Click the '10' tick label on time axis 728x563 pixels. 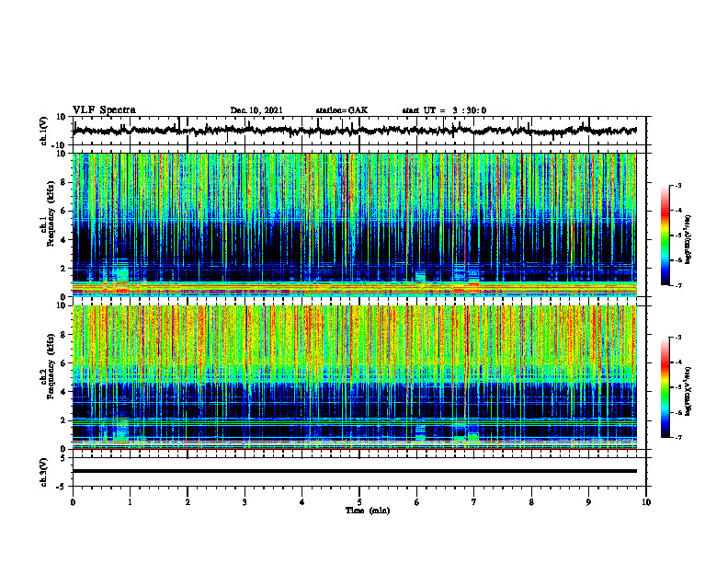646,502
